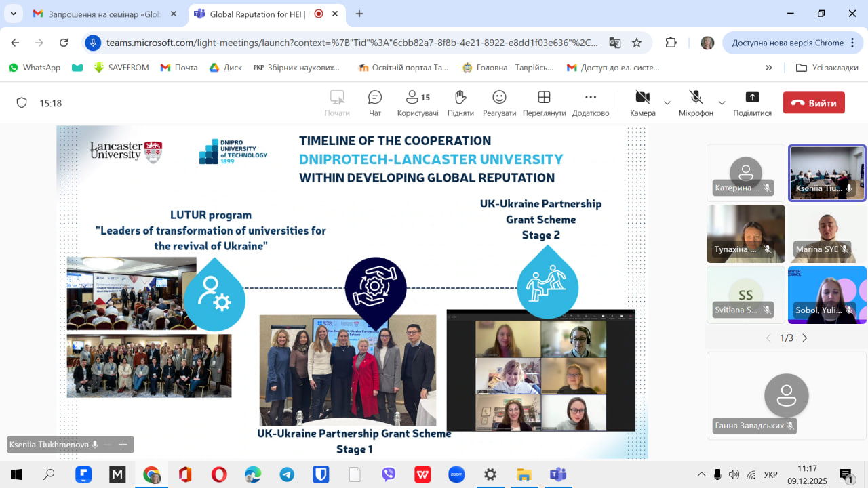
Task: Select Ганна Завадських participant tile
Action: click(x=787, y=394)
